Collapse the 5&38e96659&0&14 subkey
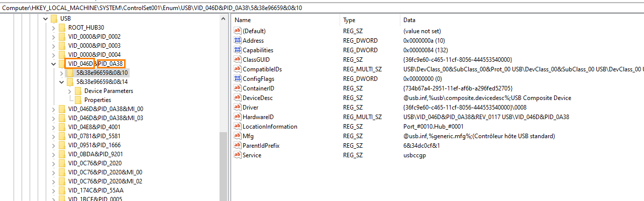Viewport: 644px width, 201px height. [x=62, y=82]
